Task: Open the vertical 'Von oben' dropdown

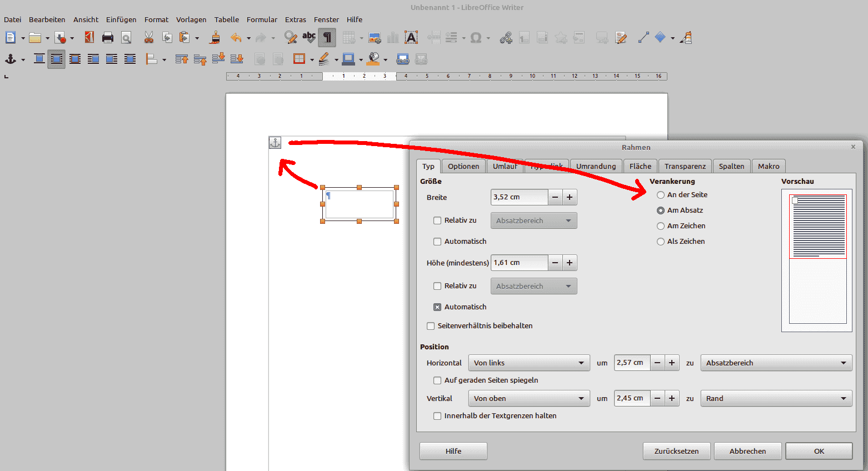Action: coord(528,399)
